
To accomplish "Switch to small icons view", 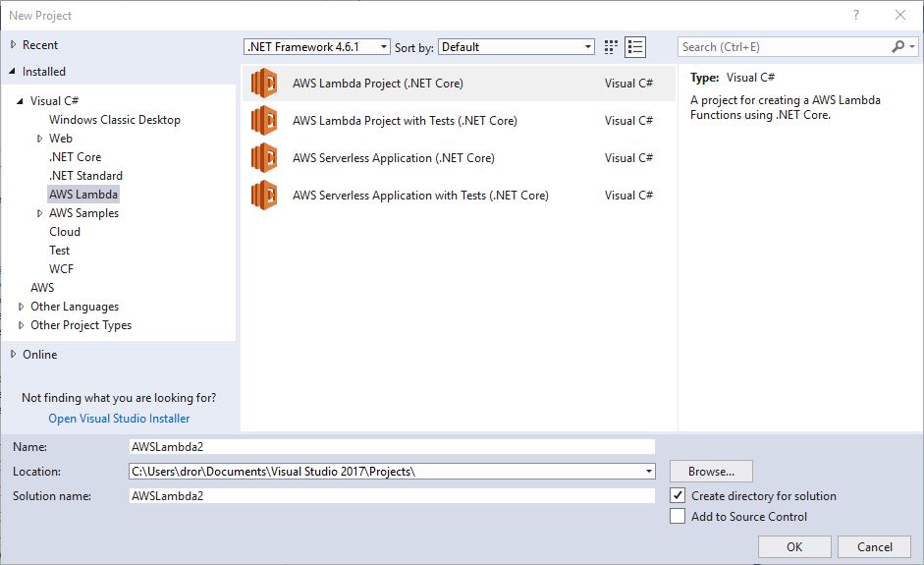I will pos(612,47).
